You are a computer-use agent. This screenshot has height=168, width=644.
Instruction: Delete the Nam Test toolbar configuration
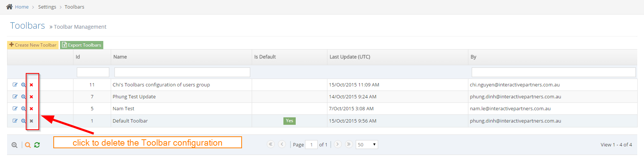[31, 109]
